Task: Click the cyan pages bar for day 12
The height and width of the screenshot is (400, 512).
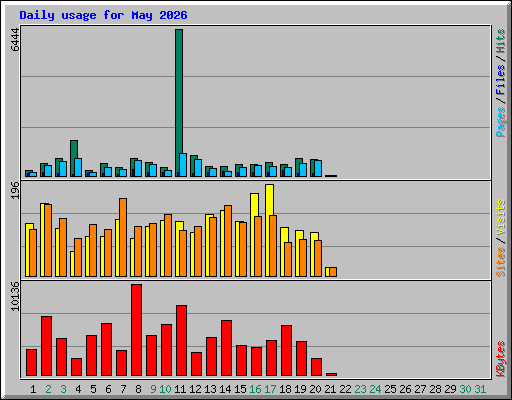Action: click(x=198, y=168)
